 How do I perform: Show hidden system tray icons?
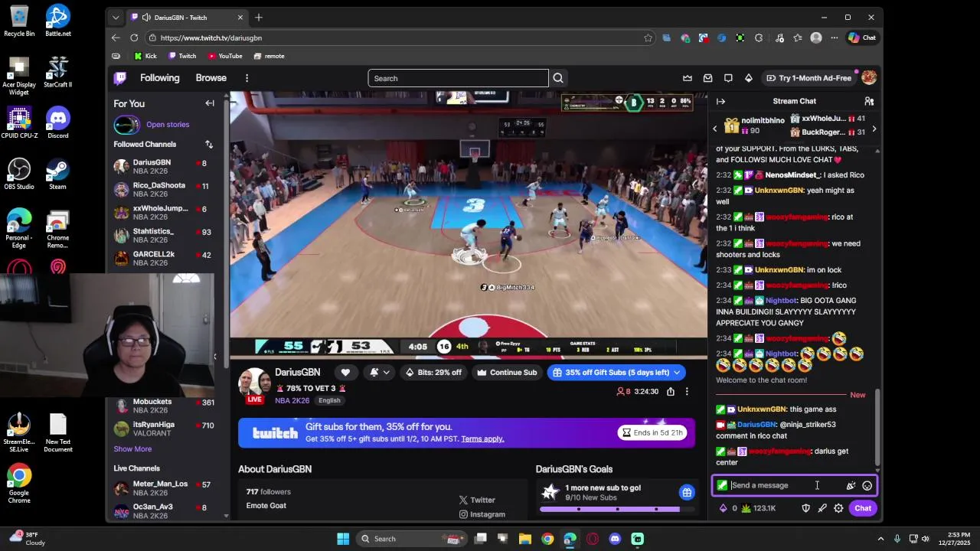click(x=880, y=539)
